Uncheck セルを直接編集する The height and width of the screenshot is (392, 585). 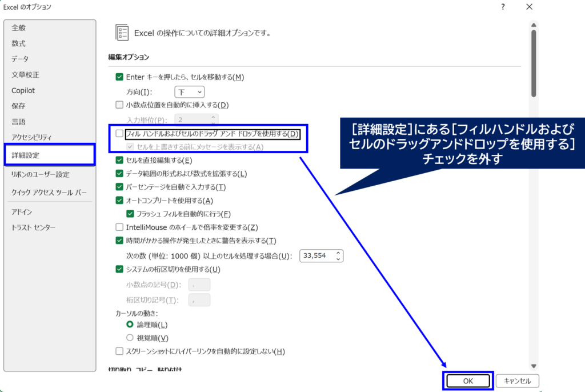click(119, 160)
